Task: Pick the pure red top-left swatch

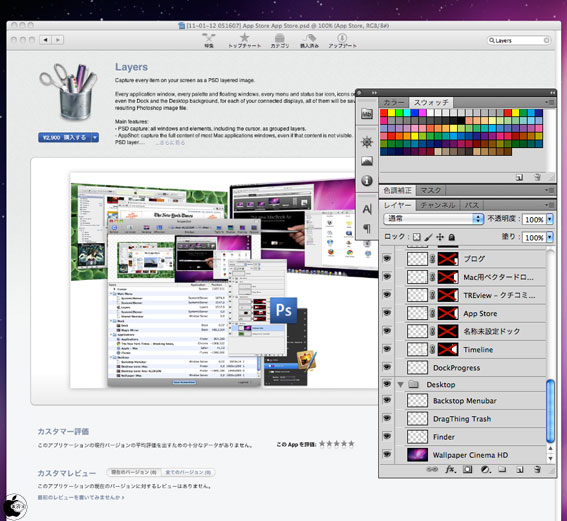Action: pyautogui.click(x=384, y=113)
